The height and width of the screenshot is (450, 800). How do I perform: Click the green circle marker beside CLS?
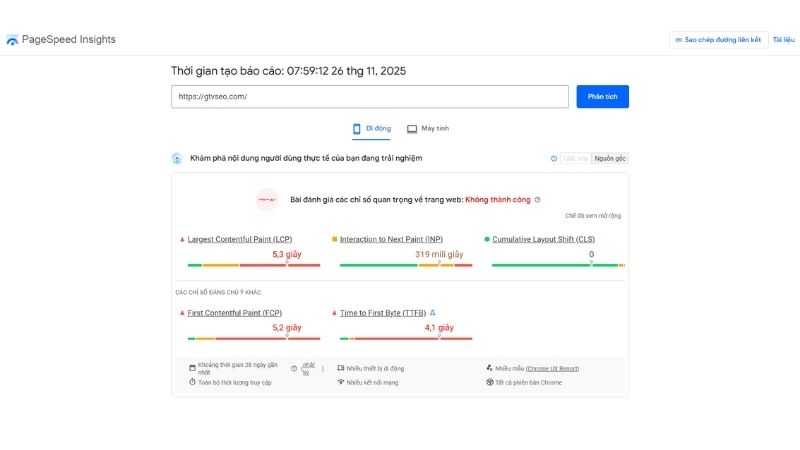(x=487, y=239)
